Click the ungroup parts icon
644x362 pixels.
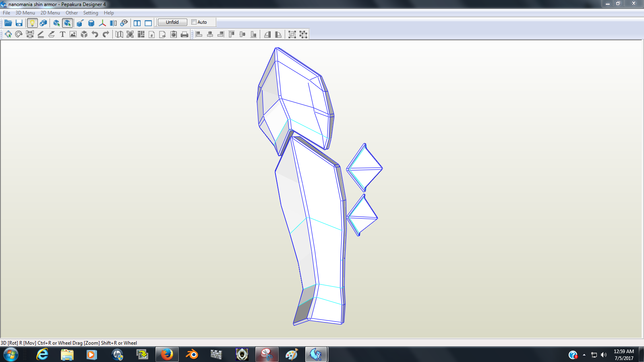point(303,34)
